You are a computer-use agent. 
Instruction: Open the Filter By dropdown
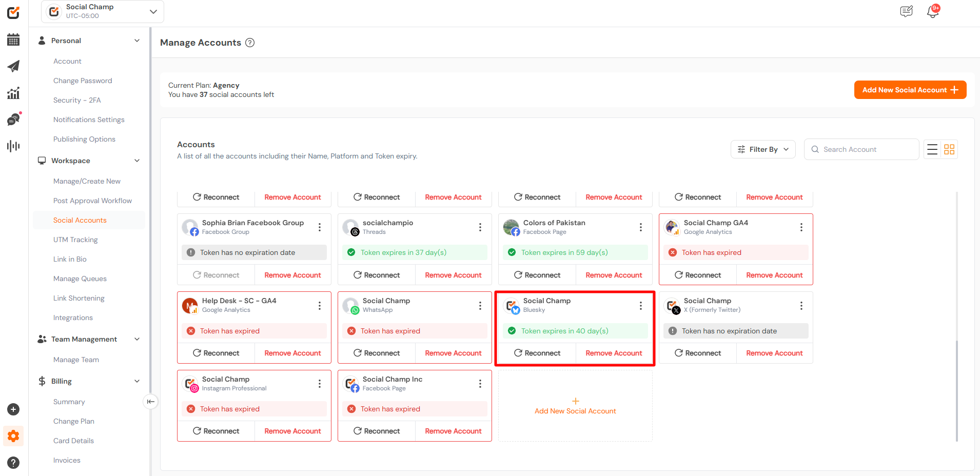[762, 149]
